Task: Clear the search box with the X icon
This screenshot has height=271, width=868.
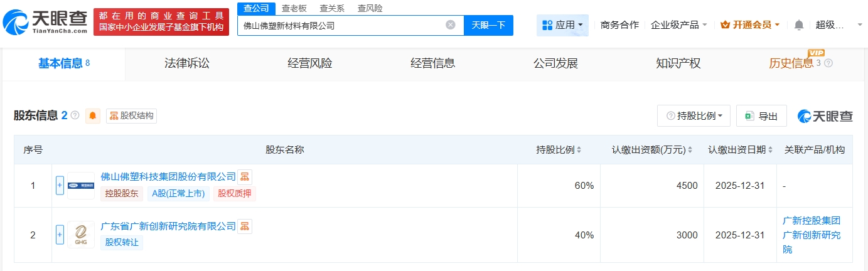Action: pyautogui.click(x=451, y=25)
